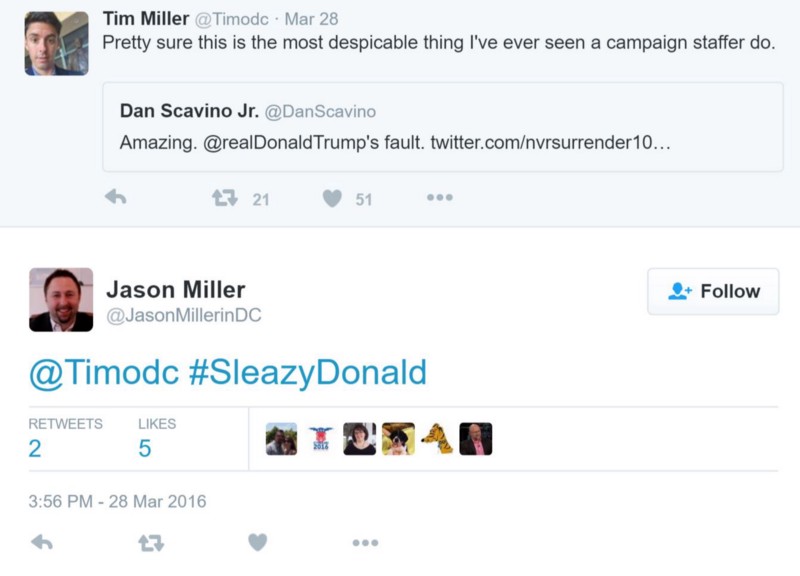Open the twitter.com/nvrsurrender10 link
Screen dimensions: 800x576
click(550, 142)
